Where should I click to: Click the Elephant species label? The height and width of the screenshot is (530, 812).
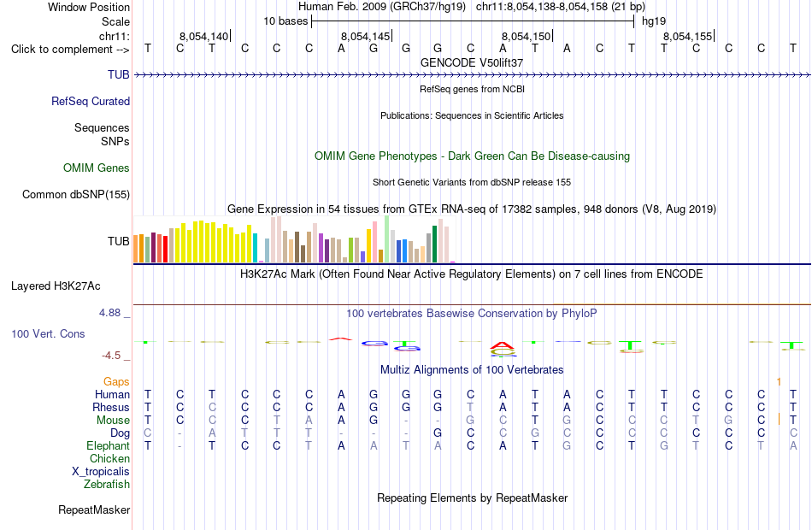109,445
